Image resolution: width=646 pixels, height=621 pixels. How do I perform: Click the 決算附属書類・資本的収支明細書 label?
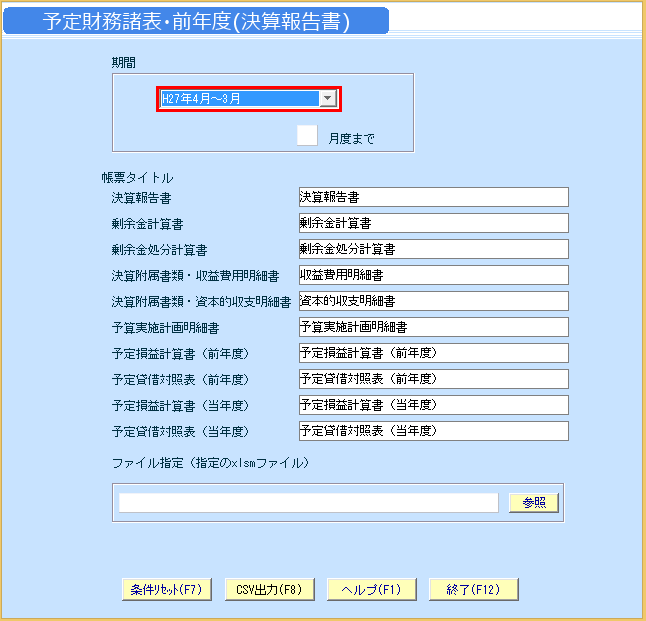pyautogui.click(x=201, y=302)
